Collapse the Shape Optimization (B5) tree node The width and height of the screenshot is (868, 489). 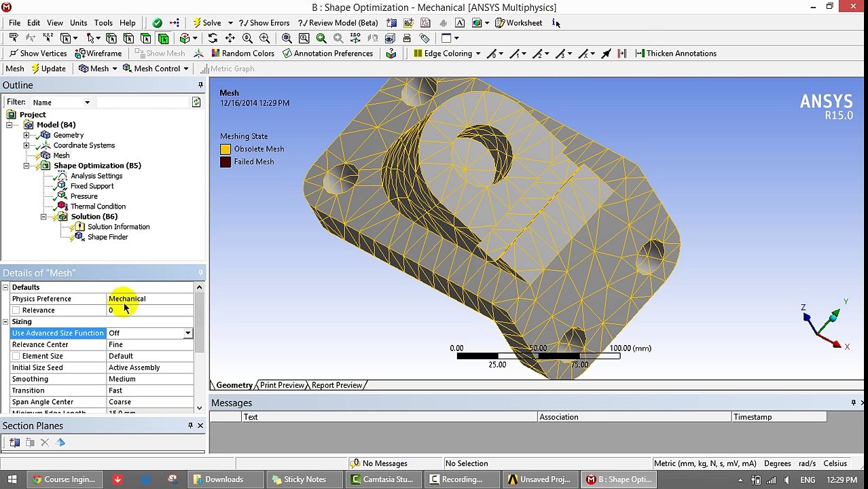(x=26, y=166)
